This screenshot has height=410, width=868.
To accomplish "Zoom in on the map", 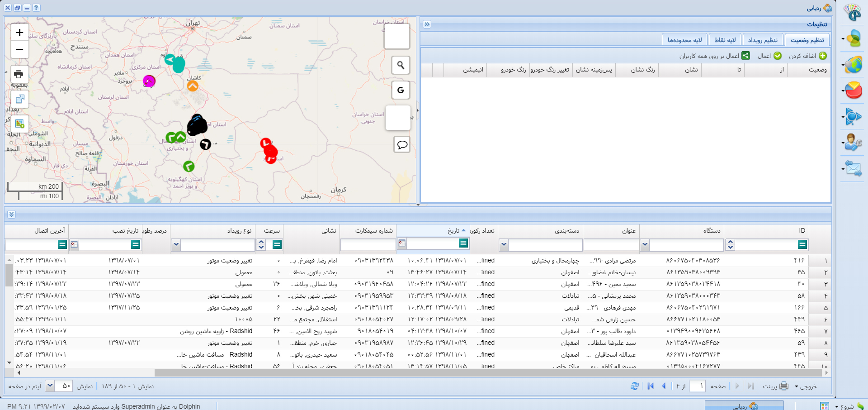I will (19, 33).
